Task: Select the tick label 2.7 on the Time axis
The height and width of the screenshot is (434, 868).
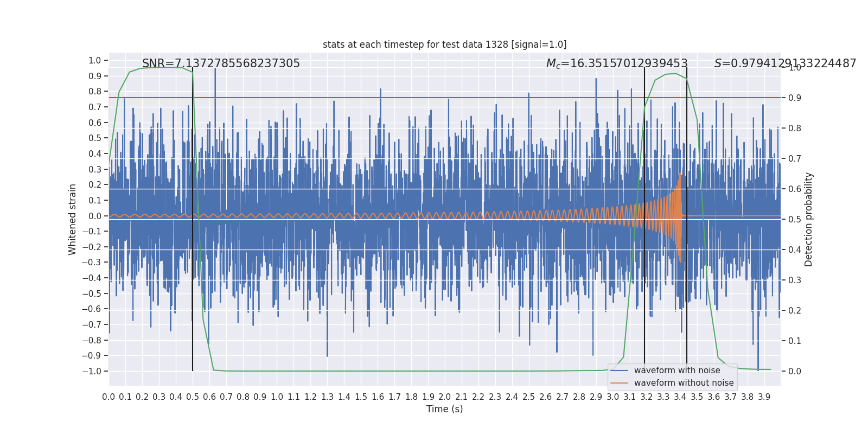Action: pos(563,397)
